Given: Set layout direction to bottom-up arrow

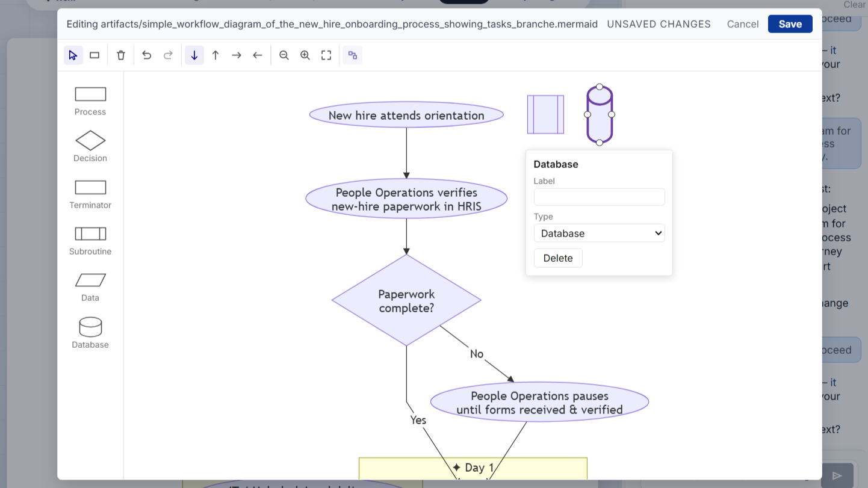Looking at the screenshot, I should (x=215, y=55).
